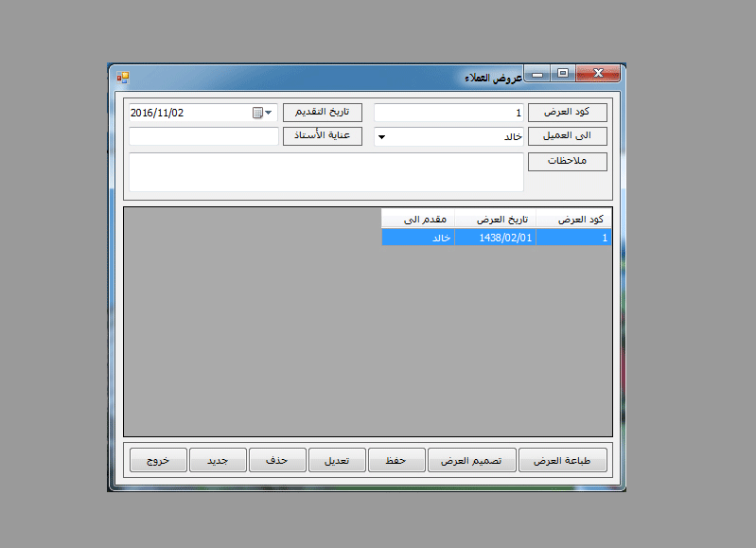The height and width of the screenshot is (548, 756).
Task: Maximize the عروض العملاء window
Action: 563,73
